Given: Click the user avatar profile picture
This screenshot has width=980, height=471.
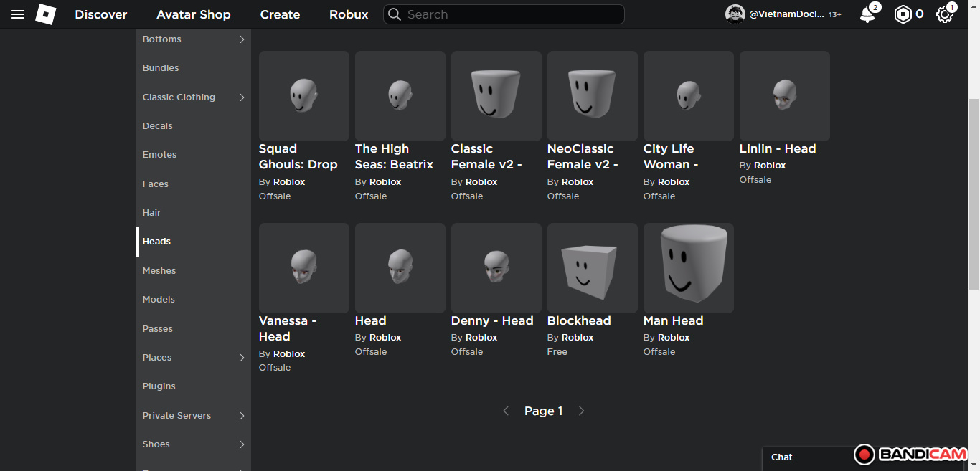Looking at the screenshot, I should pyautogui.click(x=735, y=14).
